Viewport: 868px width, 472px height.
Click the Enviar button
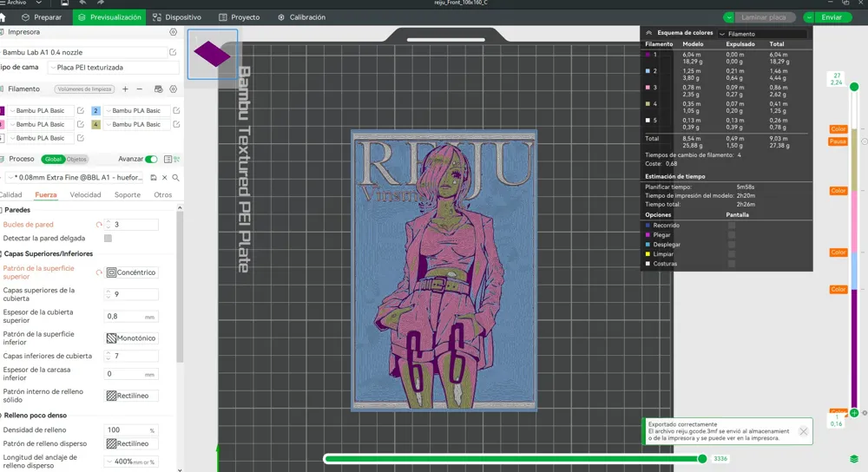pos(832,17)
